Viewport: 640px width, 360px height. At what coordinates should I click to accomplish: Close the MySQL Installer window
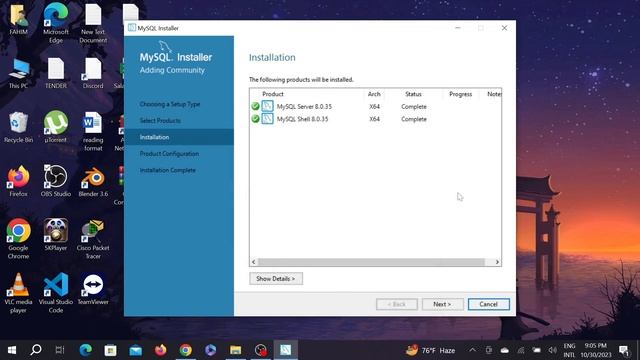[x=504, y=28]
